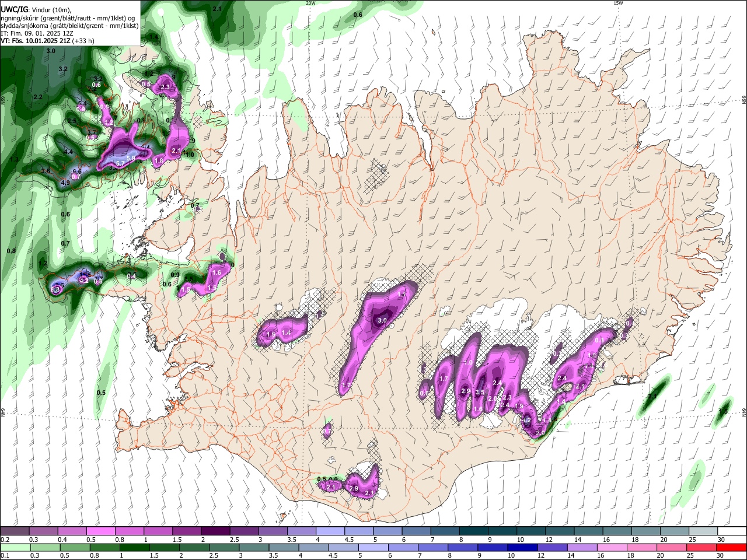
Task: Pick the dark teal snow swatch between 8 and 9
Action: pyautogui.click(x=474, y=531)
